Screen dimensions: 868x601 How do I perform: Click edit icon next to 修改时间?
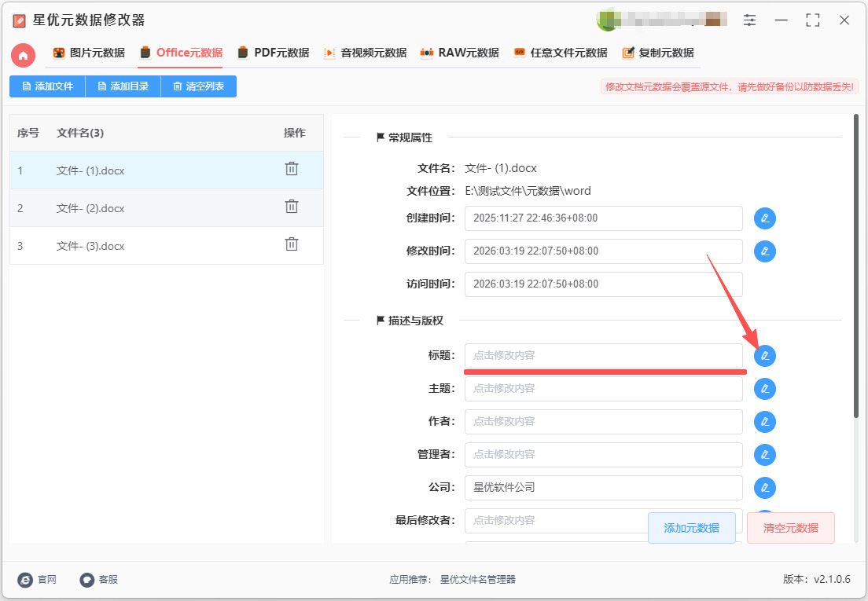764,251
